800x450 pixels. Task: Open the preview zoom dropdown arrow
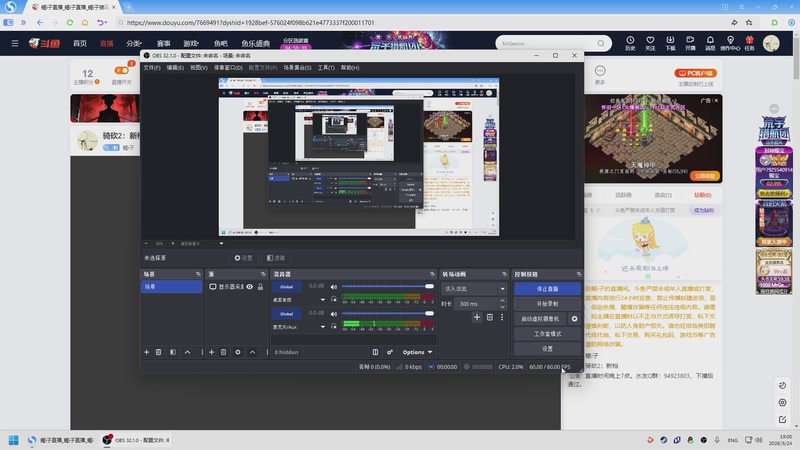coord(221,243)
